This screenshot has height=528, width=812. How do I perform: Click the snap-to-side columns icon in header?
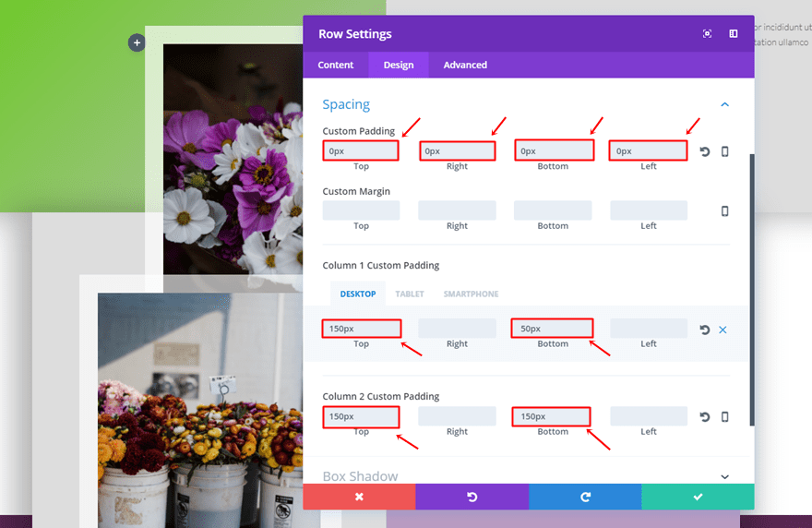[734, 34]
